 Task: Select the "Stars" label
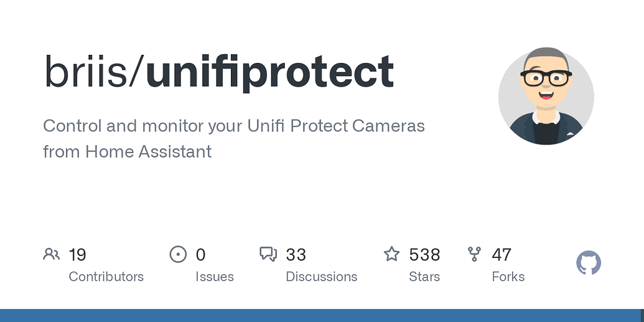(x=424, y=277)
